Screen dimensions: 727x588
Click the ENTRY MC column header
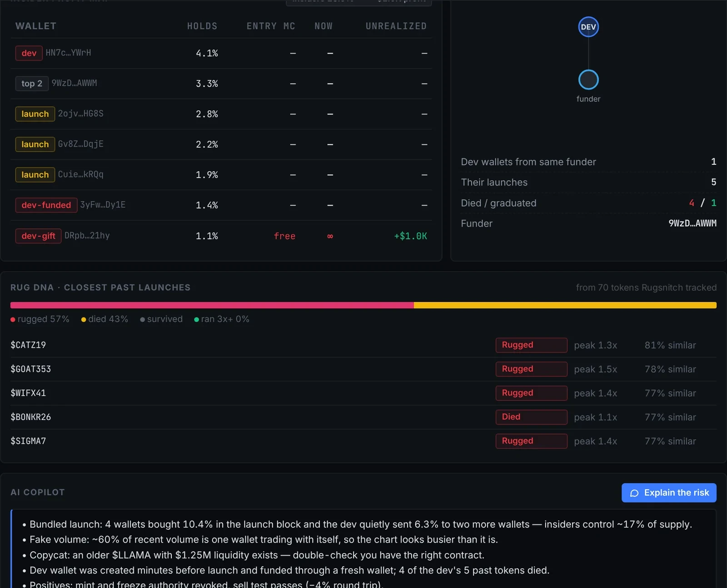pyautogui.click(x=271, y=26)
